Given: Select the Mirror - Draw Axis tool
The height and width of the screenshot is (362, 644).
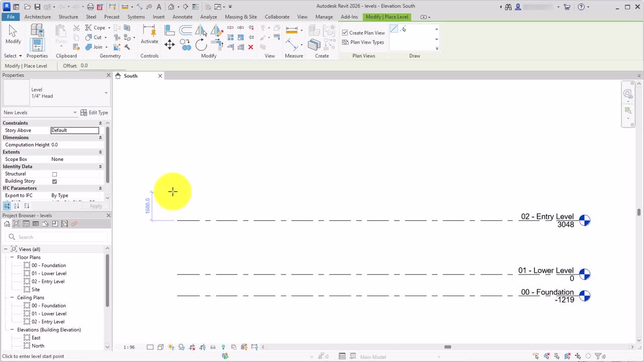Looking at the screenshot, I should click(x=217, y=30).
